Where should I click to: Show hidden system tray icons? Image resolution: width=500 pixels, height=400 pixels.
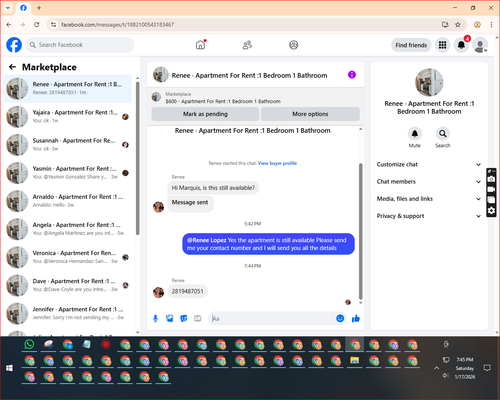(x=436, y=368)
